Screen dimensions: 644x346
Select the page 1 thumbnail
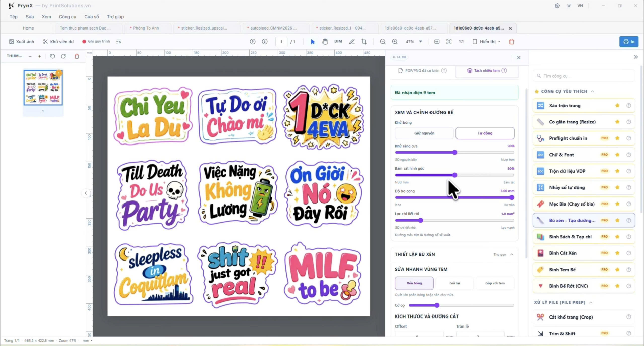(43, 88)
